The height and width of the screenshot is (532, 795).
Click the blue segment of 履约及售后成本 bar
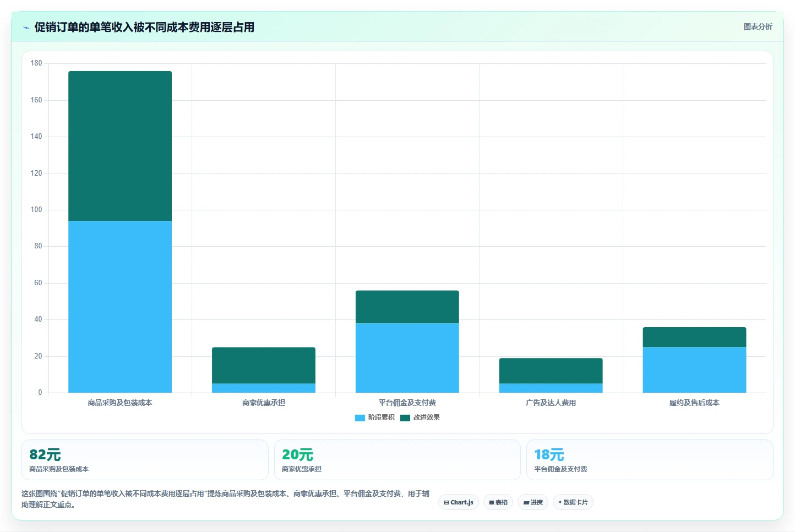[x=695, y=370]
